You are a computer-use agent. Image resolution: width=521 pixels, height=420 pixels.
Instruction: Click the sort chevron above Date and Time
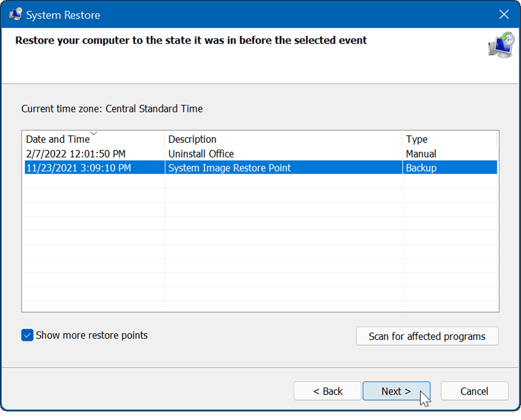[x=93, y=134]
